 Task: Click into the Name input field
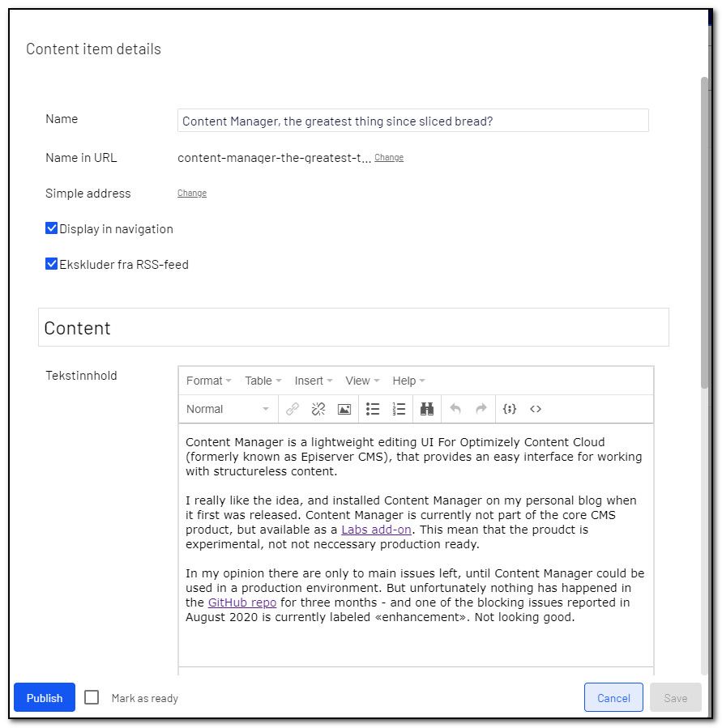pyautogui.click(x=413, y=121)
